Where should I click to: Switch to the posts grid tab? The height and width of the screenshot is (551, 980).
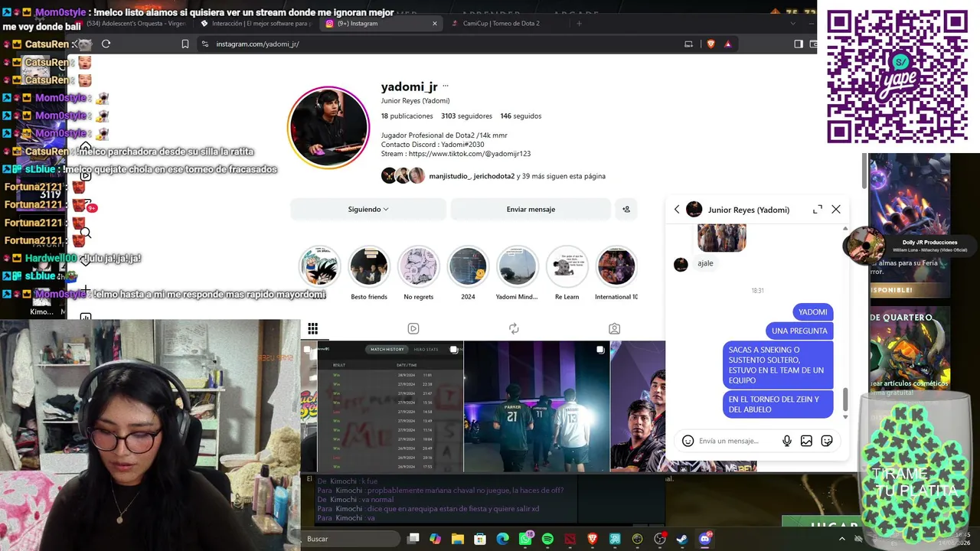tap(312, 328)
